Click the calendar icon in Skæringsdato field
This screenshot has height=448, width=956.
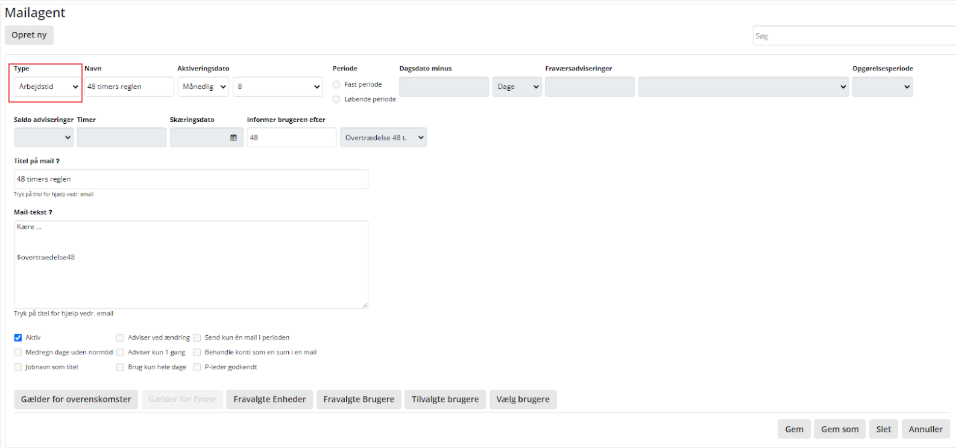234,138
